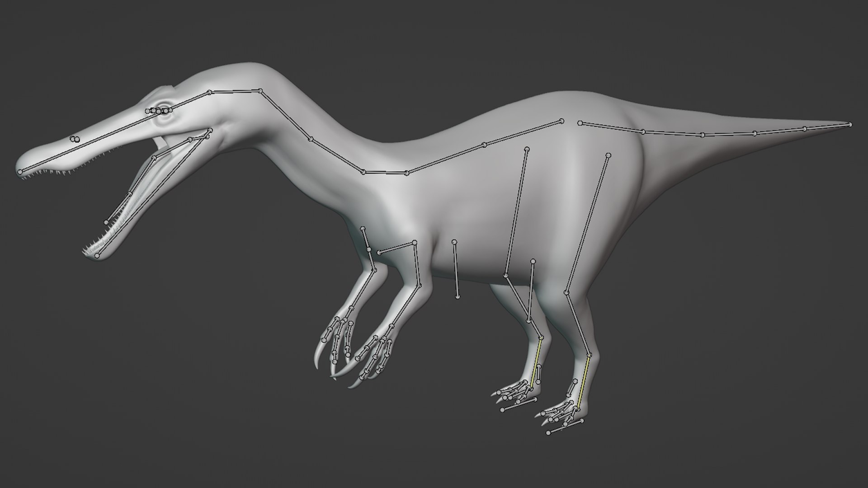Select the joint at the upper snout tip
The width and height of the screenshot is (868, 488).
[x=19, y=172]
